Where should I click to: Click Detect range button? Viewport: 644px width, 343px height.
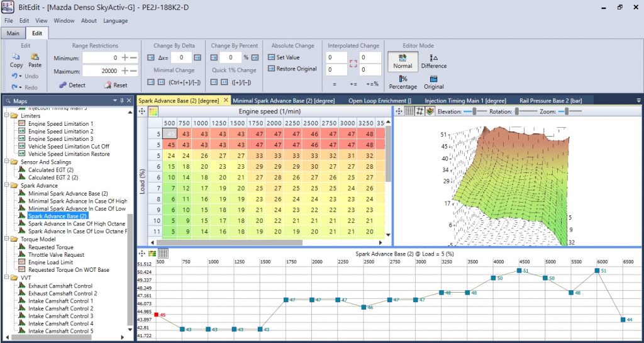click(72, 85)
